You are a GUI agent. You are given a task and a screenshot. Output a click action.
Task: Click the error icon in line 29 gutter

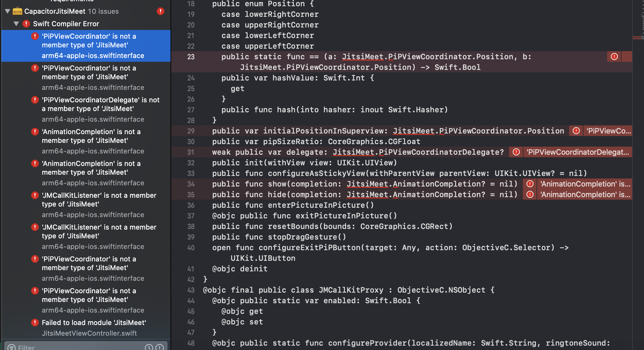[575, 131]
